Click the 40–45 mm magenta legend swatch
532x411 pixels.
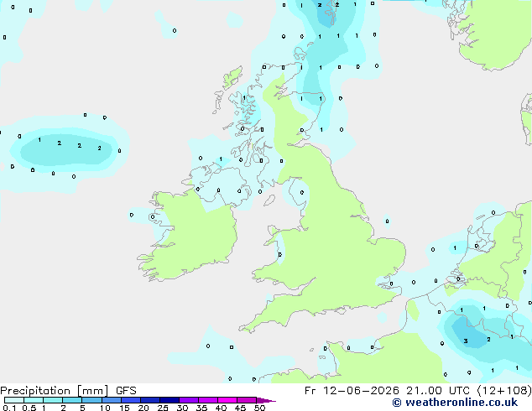point(227,400)
